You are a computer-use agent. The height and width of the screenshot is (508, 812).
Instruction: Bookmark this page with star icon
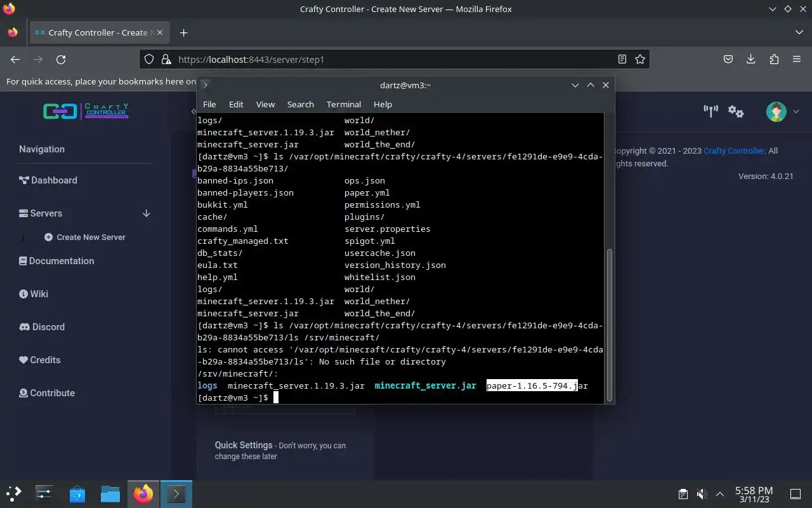(x=640, y=59)
